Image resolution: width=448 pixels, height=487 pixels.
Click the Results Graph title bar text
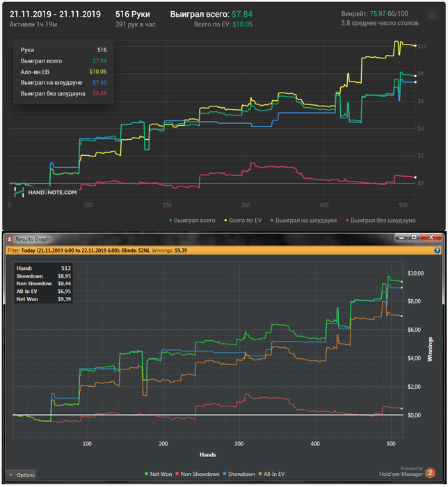(x=32, y=239)
